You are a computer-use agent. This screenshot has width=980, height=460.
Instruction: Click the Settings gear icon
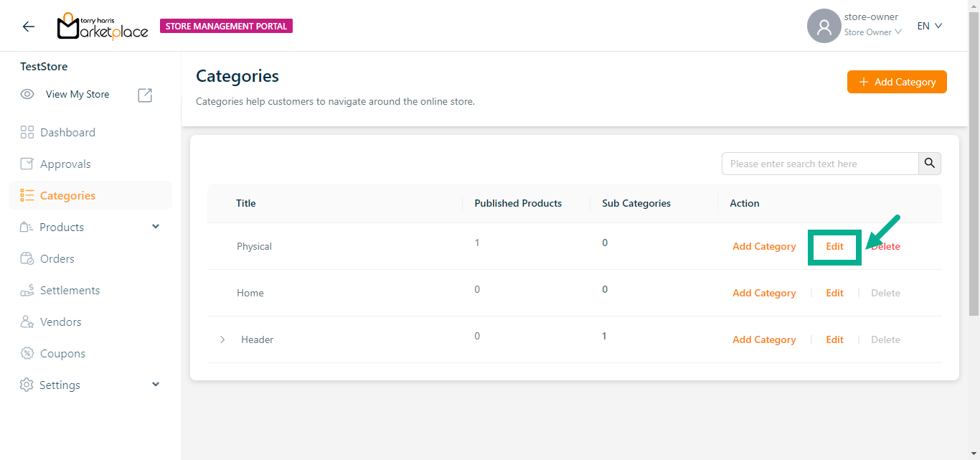pyautogui.click(x=27, y=385)
